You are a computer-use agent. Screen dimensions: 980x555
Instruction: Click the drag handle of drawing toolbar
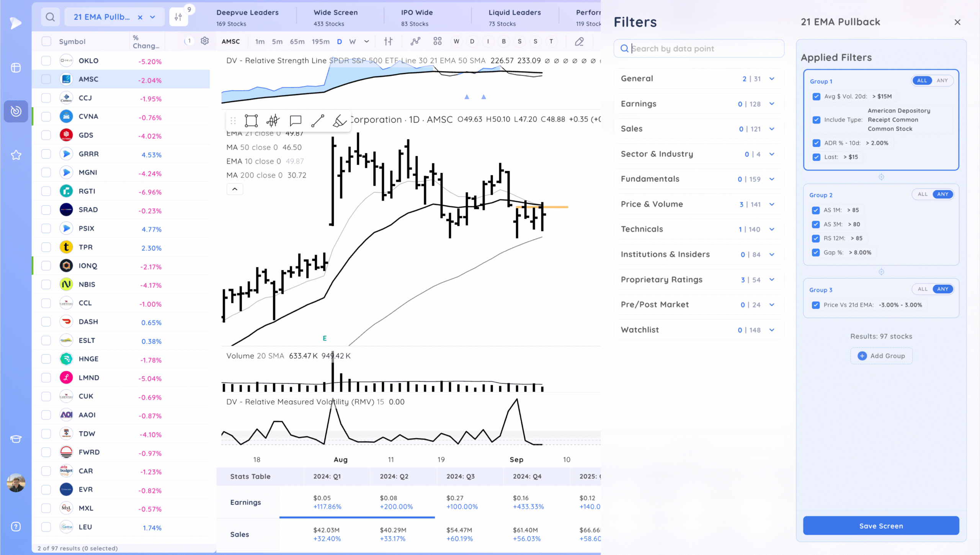[x=233, y=121]
